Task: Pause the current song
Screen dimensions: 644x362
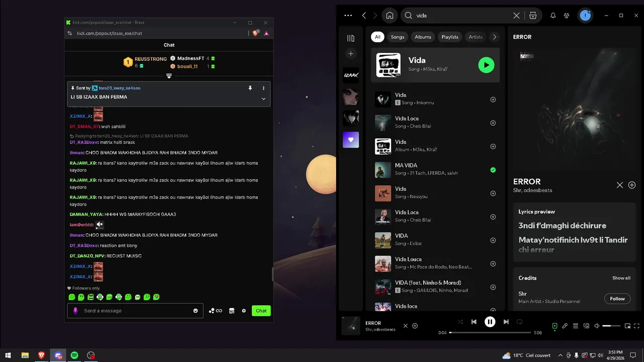Action: pyautogui.click(x=490, y=322)
